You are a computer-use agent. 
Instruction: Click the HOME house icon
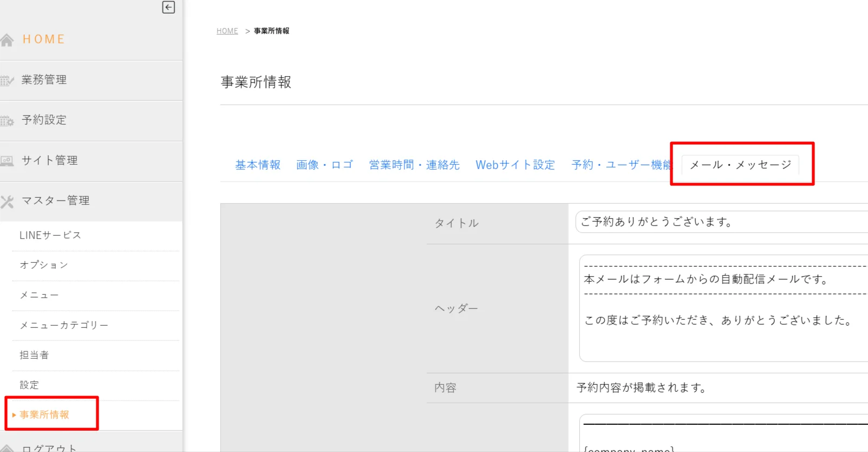(x=7, y=40)
